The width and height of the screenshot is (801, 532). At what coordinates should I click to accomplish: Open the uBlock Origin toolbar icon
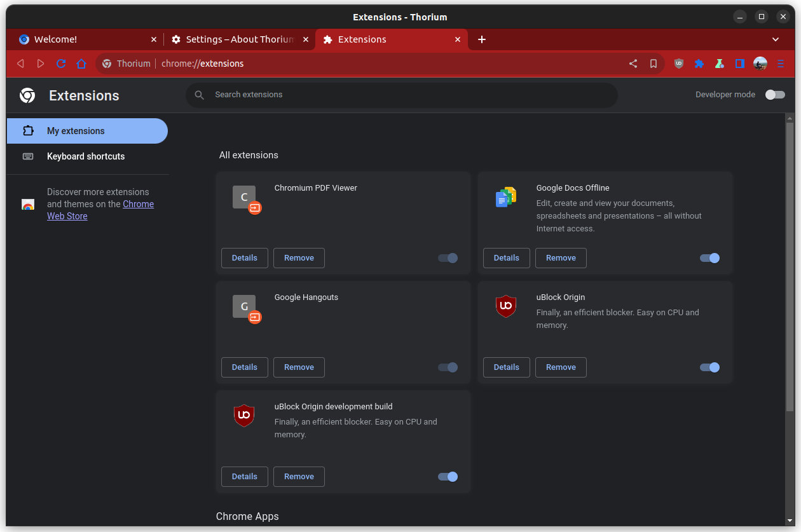click(x=678, y=64)
